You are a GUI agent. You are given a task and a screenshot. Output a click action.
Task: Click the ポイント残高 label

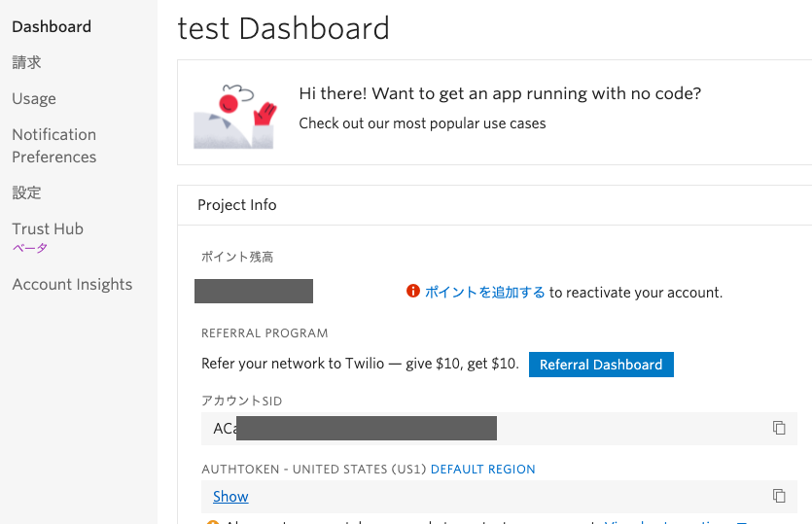(237, 257)
